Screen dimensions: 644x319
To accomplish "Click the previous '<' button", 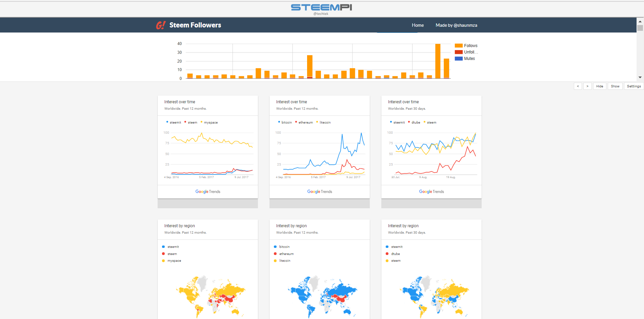I will [578, 86].
